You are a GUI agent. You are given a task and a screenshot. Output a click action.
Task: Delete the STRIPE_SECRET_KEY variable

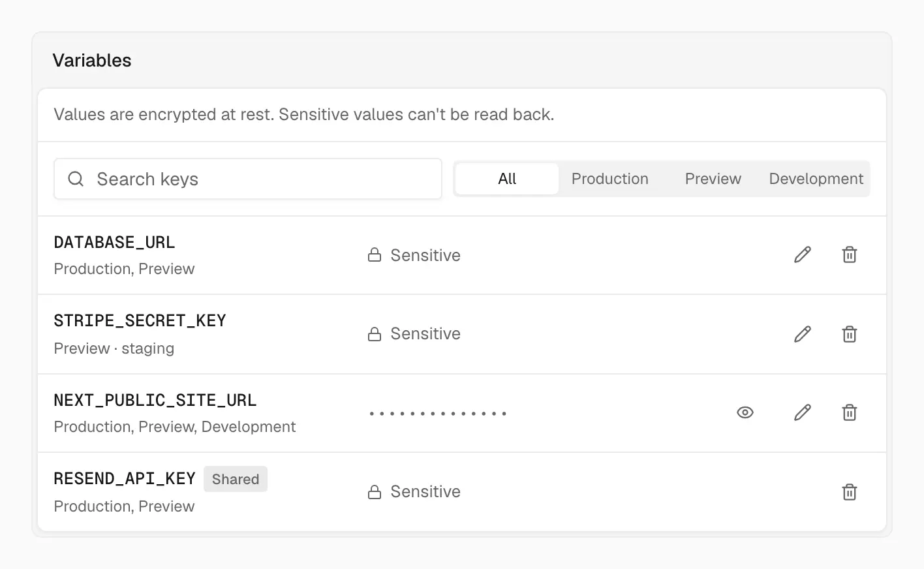tap(850, 334)
